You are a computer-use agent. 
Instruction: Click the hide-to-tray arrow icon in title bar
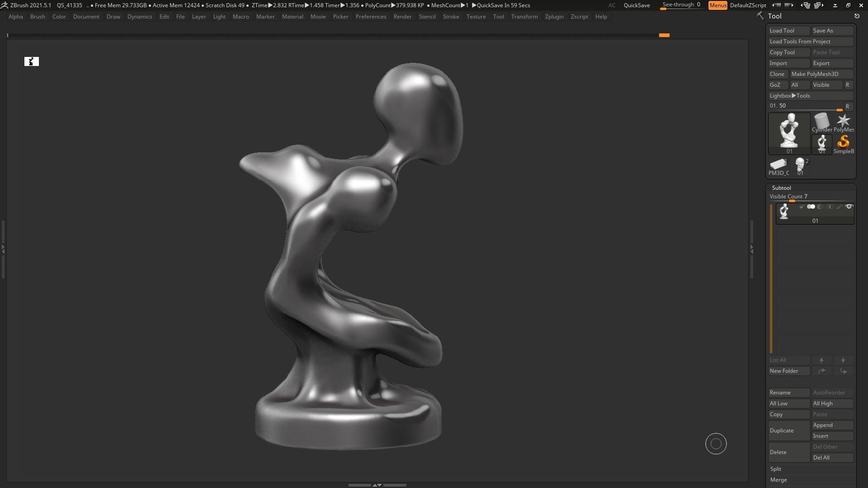[x=835, y=5]
